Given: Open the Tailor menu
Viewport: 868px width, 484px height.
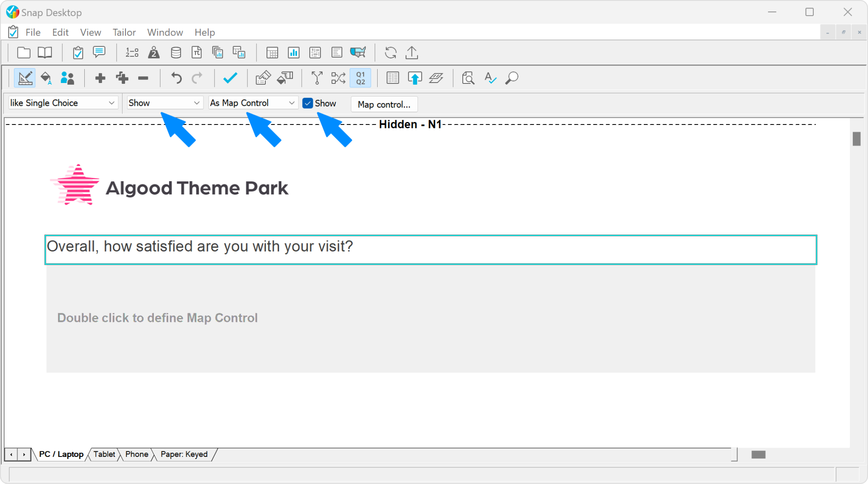Looking at the screenshot, I should pos(124,32).
